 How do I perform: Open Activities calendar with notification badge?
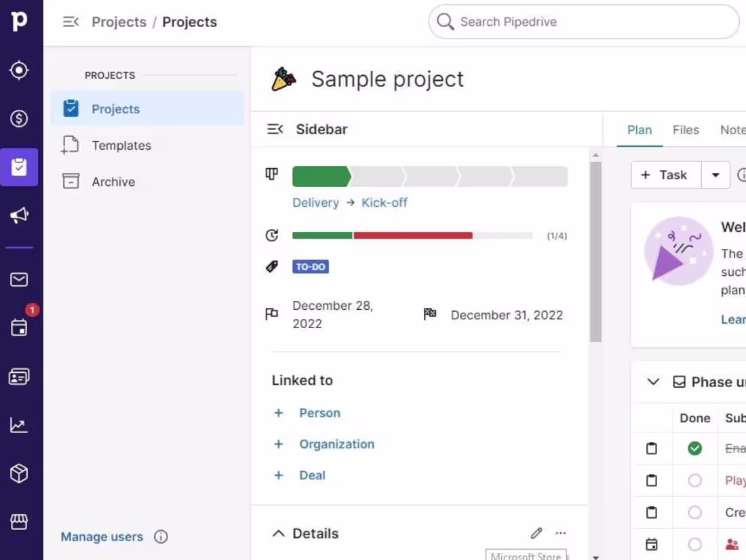[19, 327]
